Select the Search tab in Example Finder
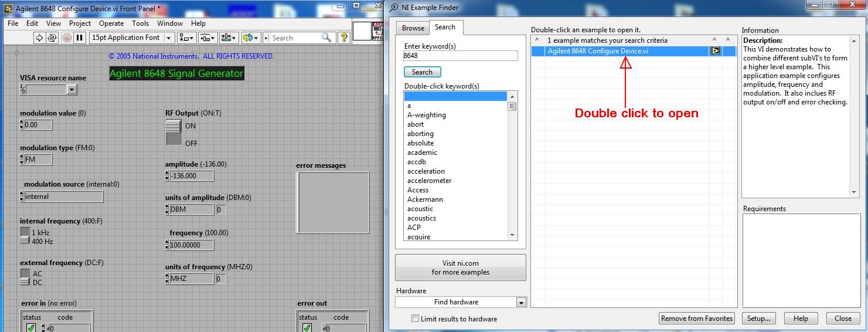The width and height of the screenshot is (868, 332). coord(445,27)
